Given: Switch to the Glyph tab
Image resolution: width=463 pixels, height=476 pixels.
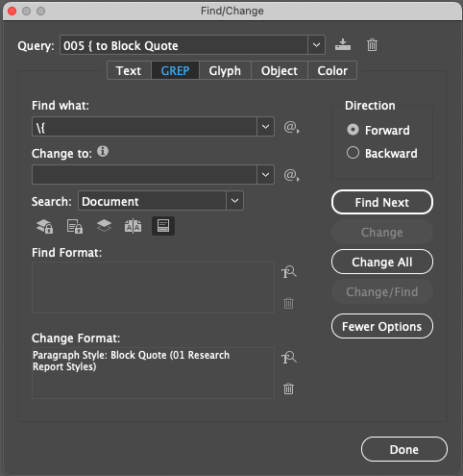Looking at the screenshot, I should tap(225, 70).
